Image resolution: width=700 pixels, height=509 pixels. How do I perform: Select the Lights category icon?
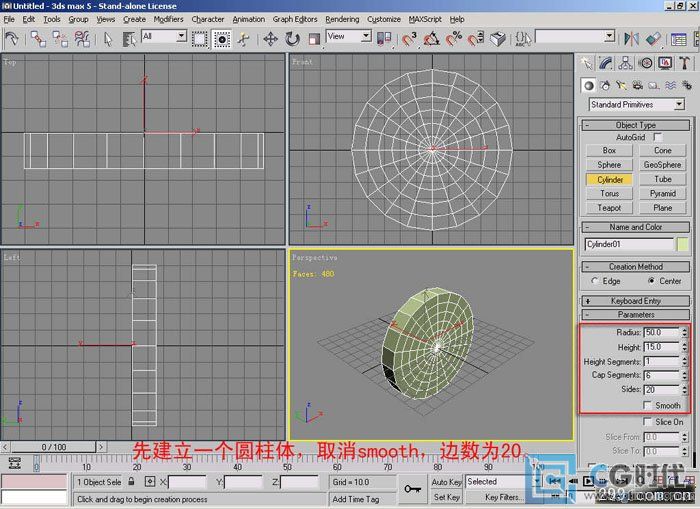click(x=621, y=85)
